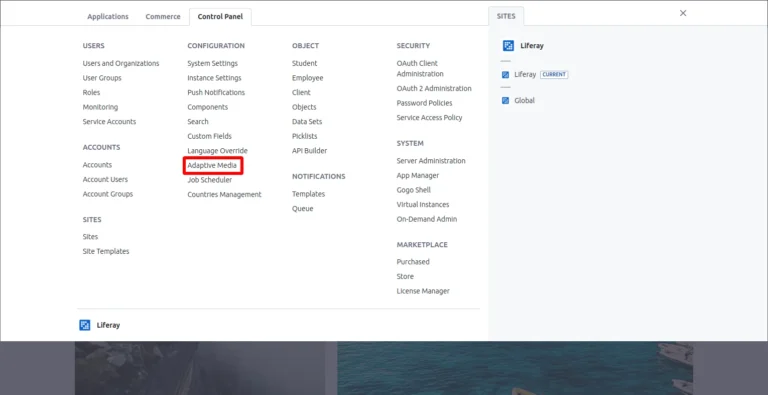Open notification Queue
768x395 pixels.
coord(303,209)
